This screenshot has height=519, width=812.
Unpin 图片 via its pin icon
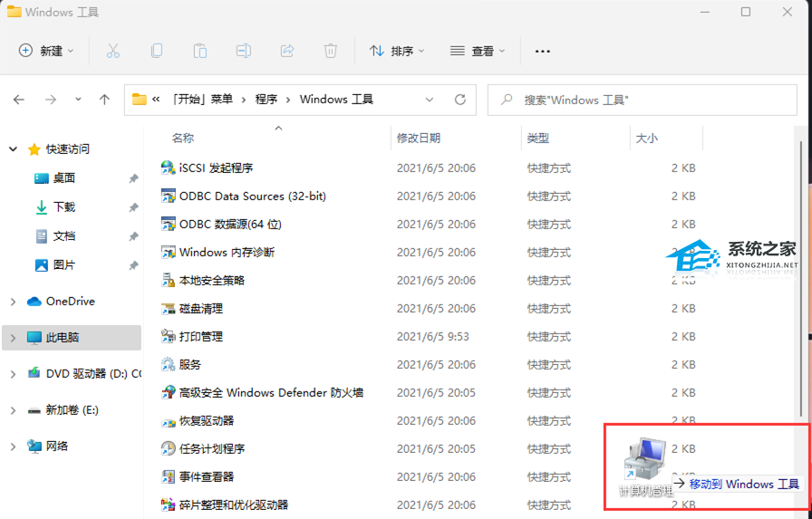133,265
